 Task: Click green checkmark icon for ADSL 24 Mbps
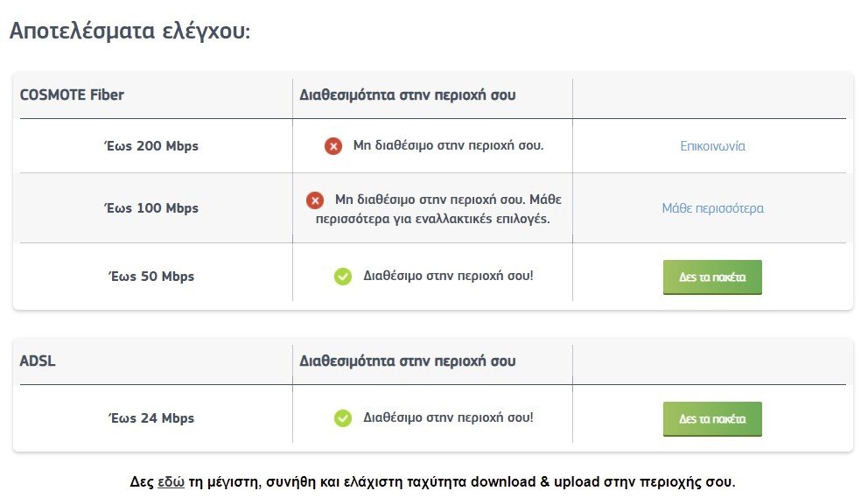click(343, 417)
